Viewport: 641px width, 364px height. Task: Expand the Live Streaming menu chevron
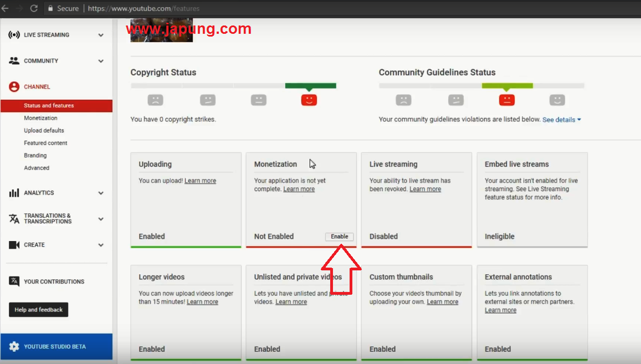(x=101, y=35)
